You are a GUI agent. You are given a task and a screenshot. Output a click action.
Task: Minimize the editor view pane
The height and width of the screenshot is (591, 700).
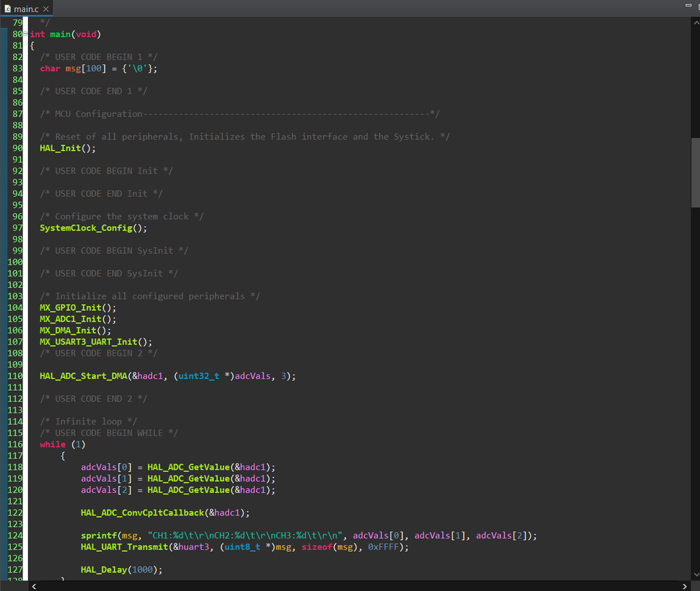tap(688, 6)
